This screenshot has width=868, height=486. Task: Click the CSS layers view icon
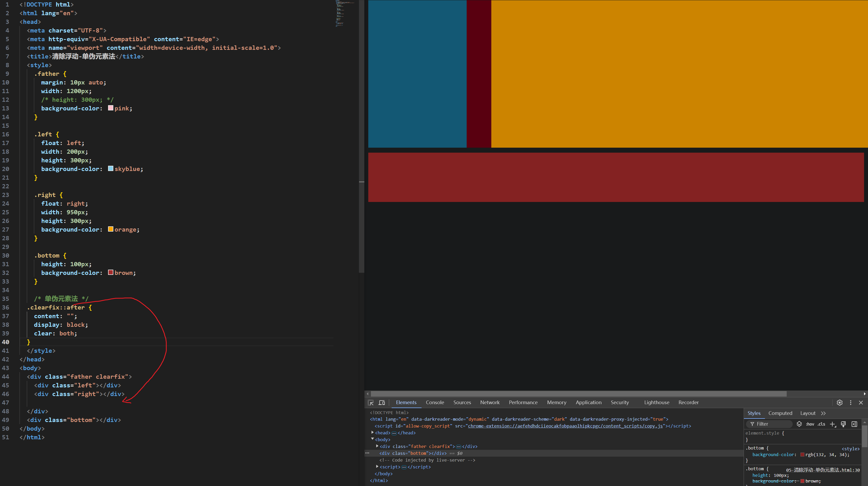pos(799,424)
